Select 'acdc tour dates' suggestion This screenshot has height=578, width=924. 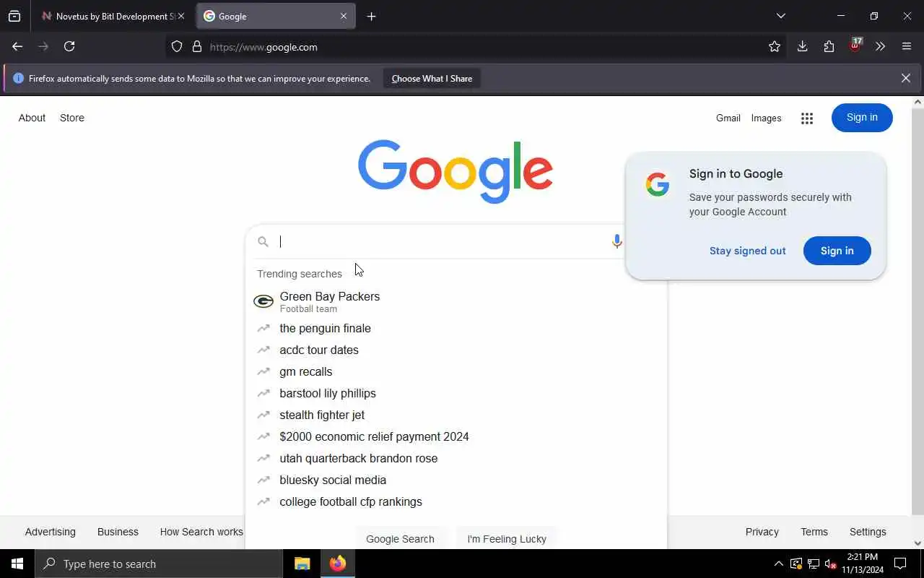[456, 350]
